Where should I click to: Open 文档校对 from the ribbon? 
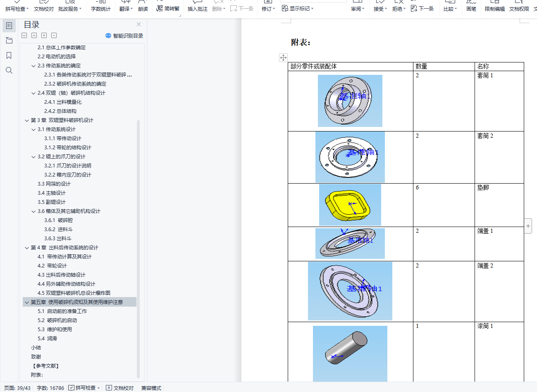coord(44,9)
